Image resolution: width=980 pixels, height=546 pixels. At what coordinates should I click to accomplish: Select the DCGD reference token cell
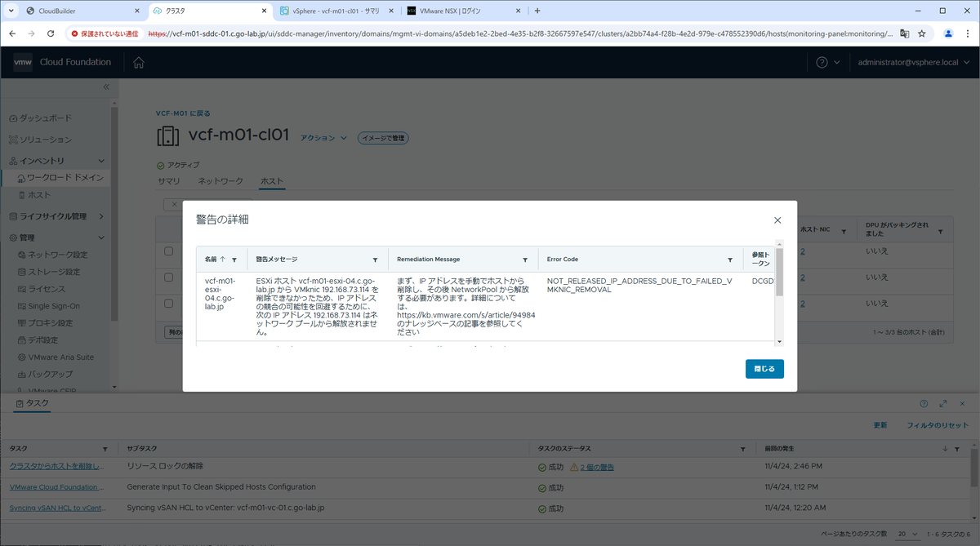tap(761, 281)
